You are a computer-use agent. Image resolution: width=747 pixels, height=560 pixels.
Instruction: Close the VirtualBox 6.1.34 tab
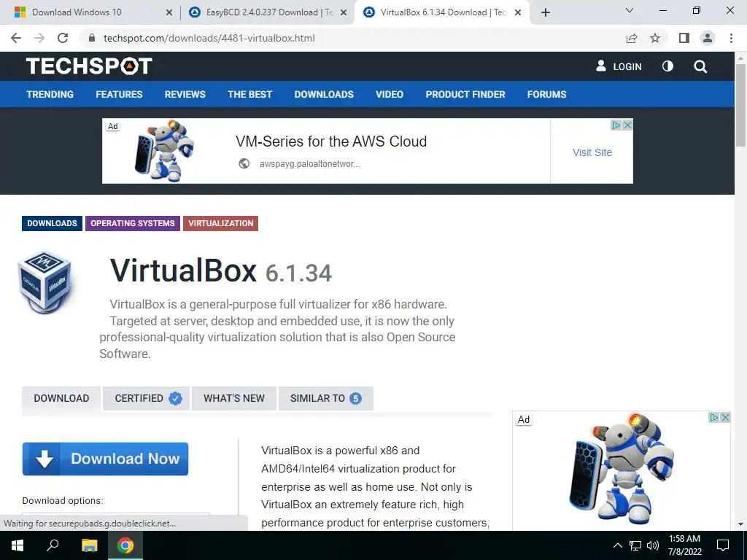518,13
